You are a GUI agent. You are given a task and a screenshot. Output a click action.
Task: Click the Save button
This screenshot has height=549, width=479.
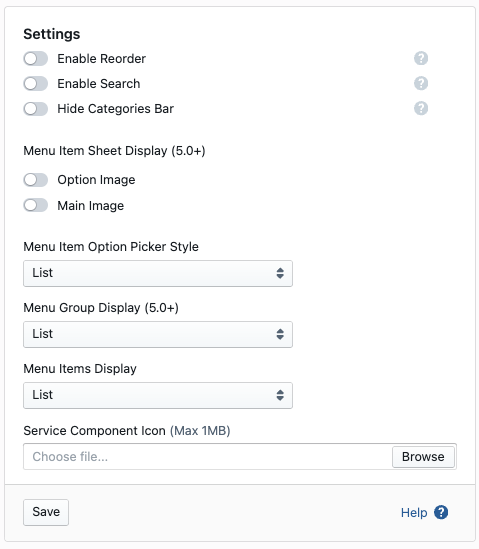click(x=46, y=512)
